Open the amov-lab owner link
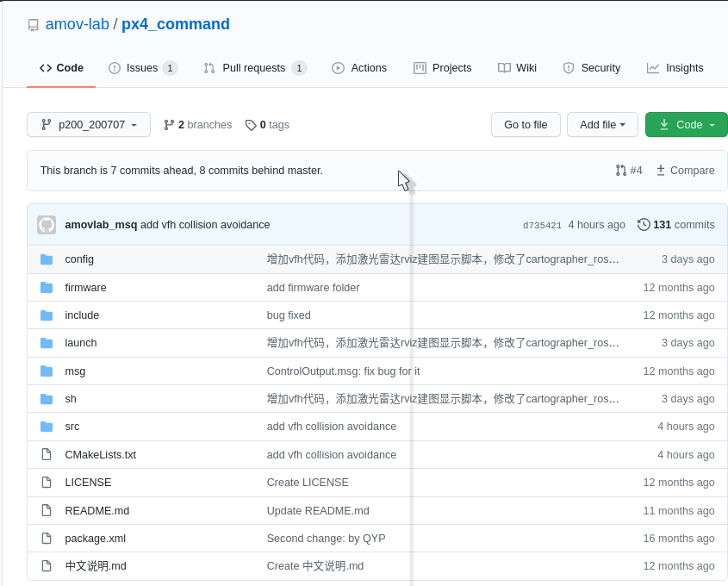 tap(77, 24)
